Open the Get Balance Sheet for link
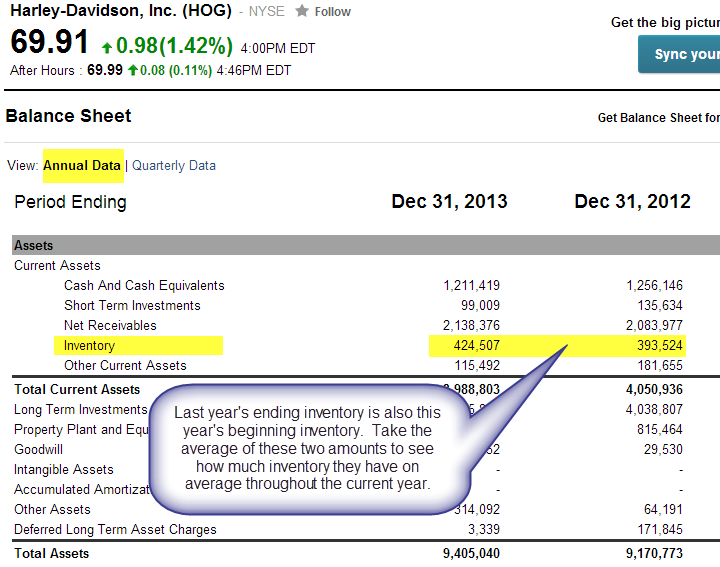 [x=658, y=118]
